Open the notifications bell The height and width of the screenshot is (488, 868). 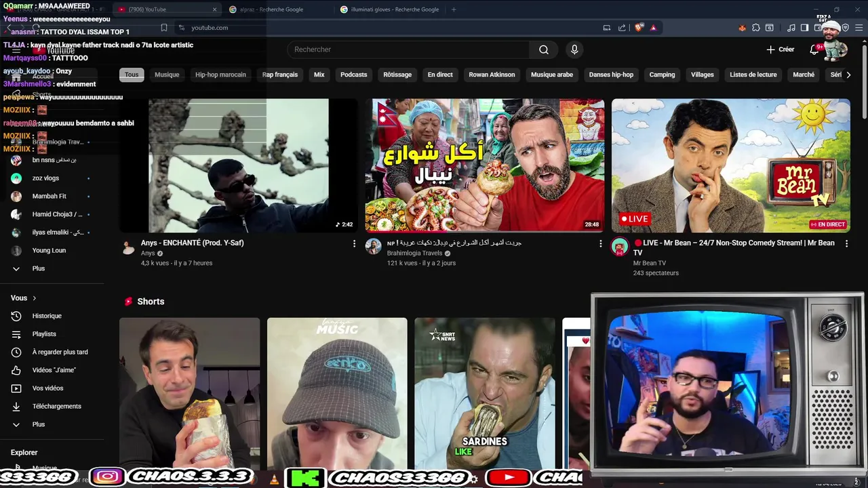[x=814, y=49]
